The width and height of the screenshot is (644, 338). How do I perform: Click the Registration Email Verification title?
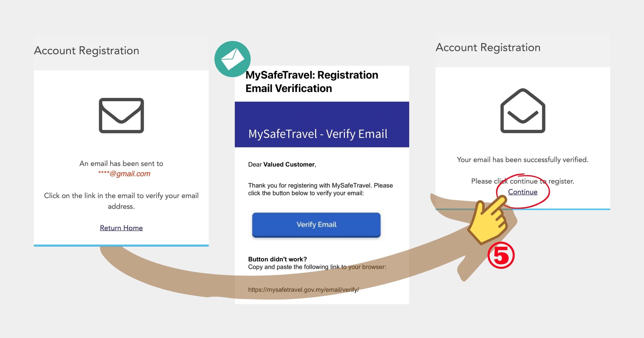coord(312,82)
